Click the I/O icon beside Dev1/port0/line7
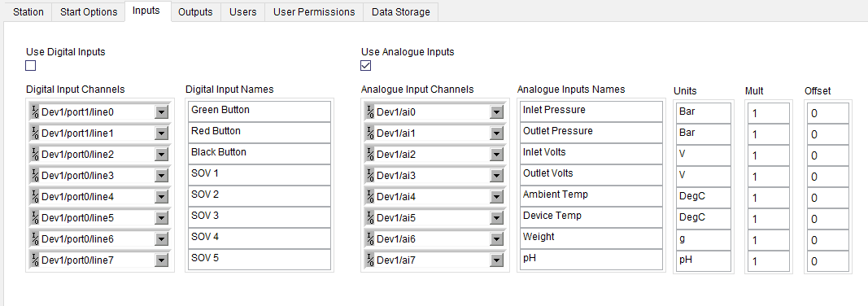 [x=35, y=260]
